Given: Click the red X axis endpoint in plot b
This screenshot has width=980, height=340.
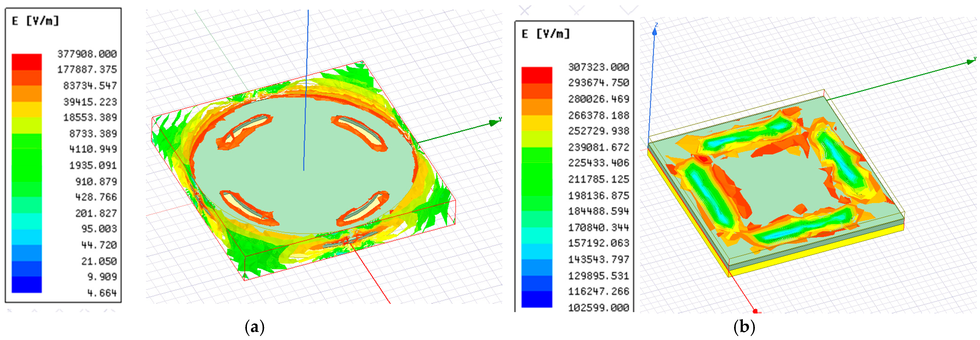Looking at the screenshot, I should [755, 311].
